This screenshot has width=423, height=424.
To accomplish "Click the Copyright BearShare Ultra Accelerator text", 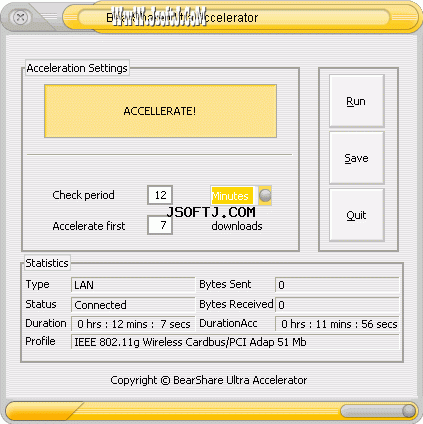I will pyautogui.click(x=209, y=380).
